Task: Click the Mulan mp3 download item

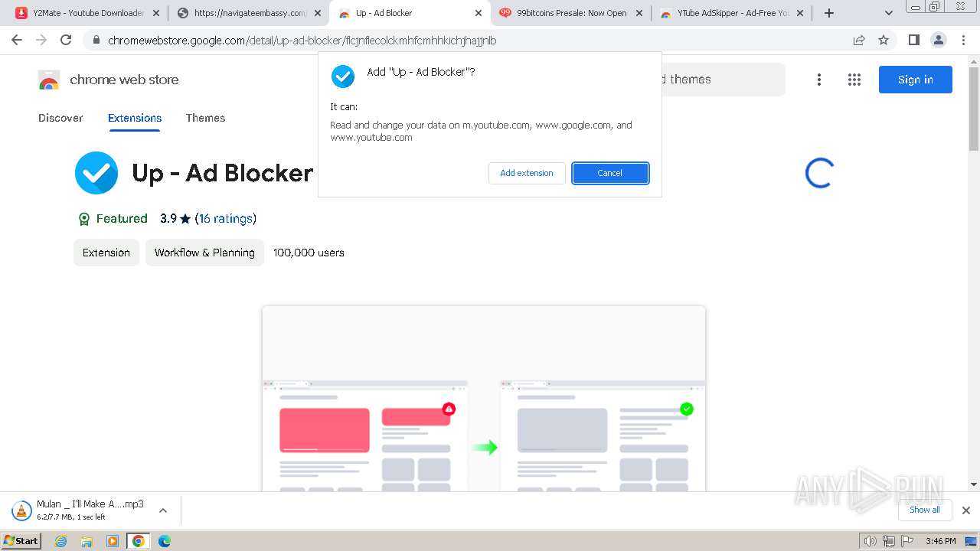Action: (79, 510)
